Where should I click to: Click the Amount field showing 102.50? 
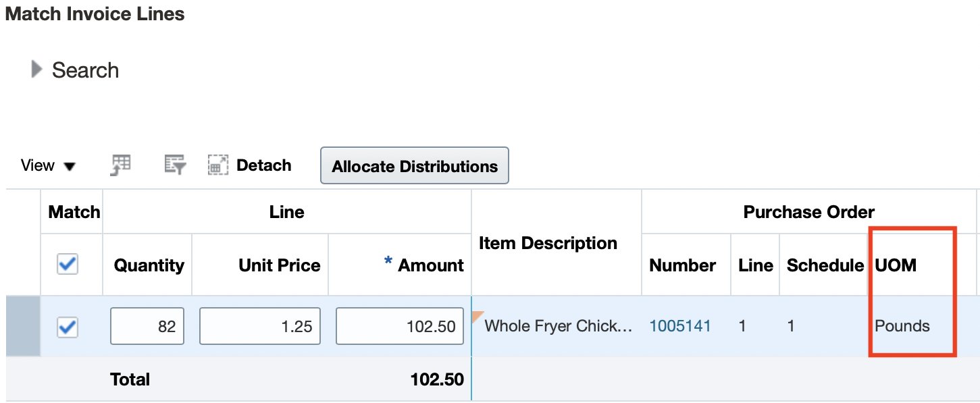point(399,327)
